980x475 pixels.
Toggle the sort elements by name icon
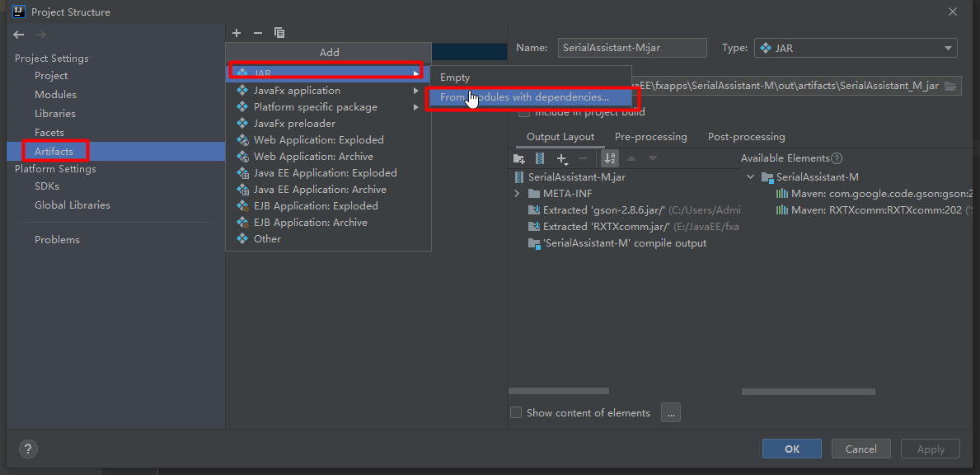(610, 158)
